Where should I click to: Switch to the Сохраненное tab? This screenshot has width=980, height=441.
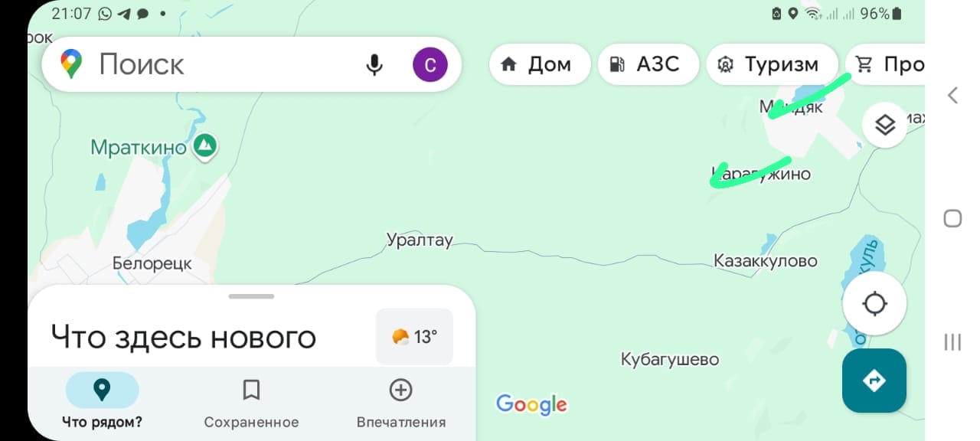(x=251, y=403)
